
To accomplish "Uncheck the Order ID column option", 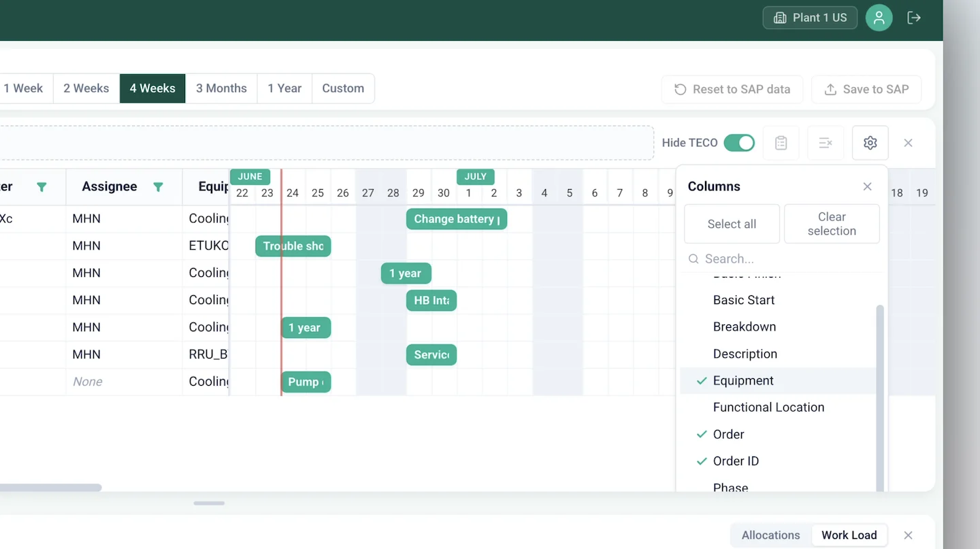I will tap(778, 461).
